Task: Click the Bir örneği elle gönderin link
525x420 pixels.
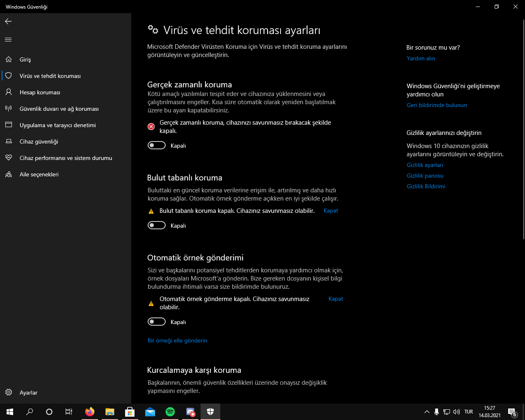Action: point(177,340)
